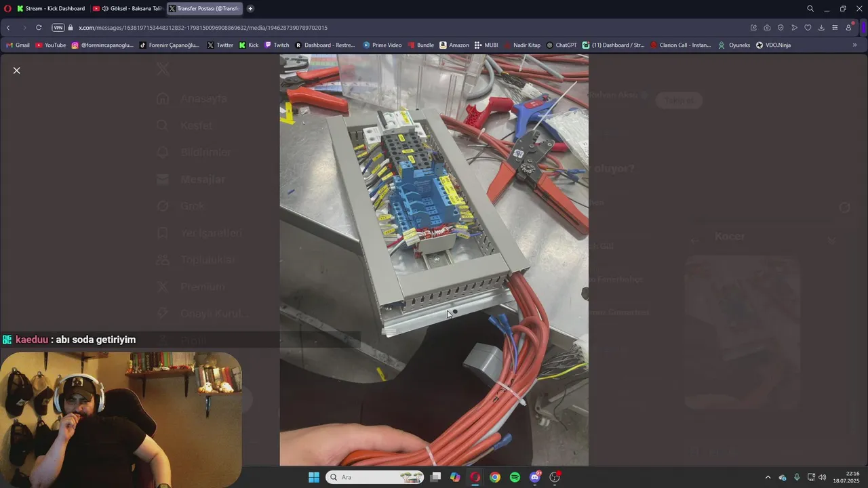The width and height of the screenshot is (868, 488).
Task: Open the Twitter bookmark
Action: click(x=220, y=45)
